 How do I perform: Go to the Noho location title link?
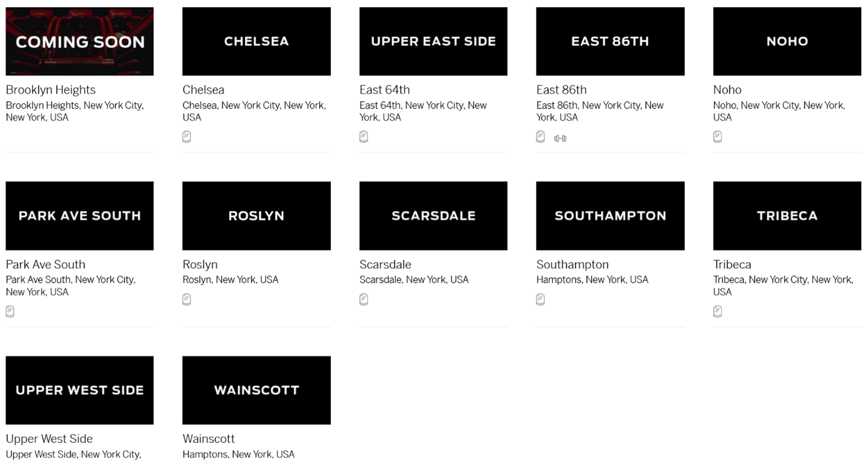pyautogui.click(x=727, y=90)
